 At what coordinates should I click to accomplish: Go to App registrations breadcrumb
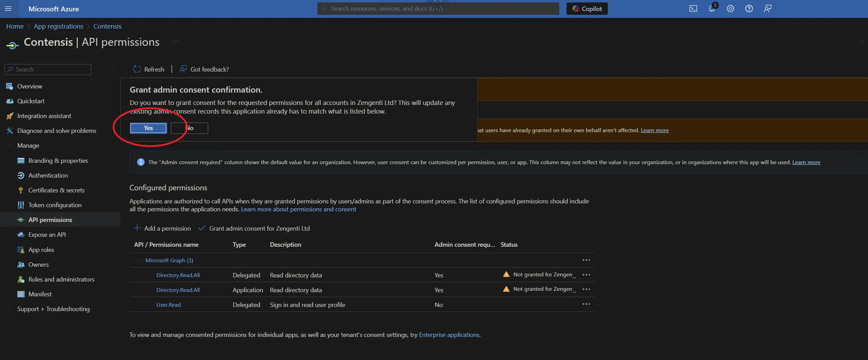(58, 26)
